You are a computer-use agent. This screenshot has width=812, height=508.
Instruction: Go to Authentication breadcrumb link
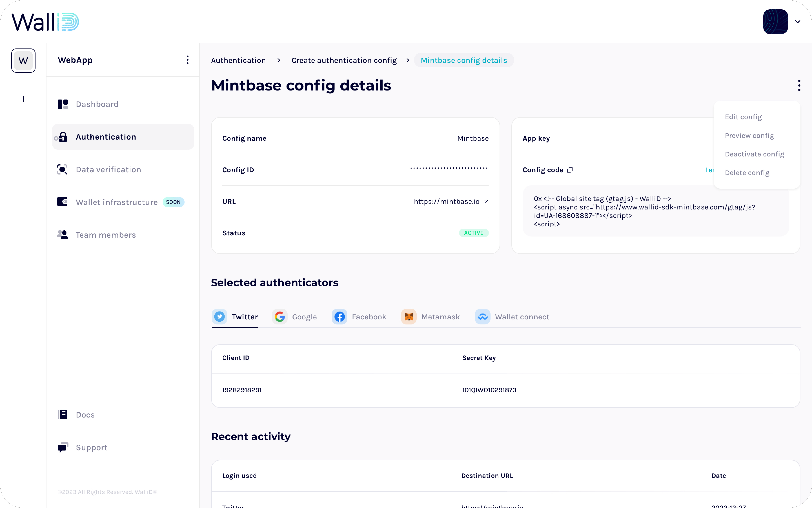(238, 60)
